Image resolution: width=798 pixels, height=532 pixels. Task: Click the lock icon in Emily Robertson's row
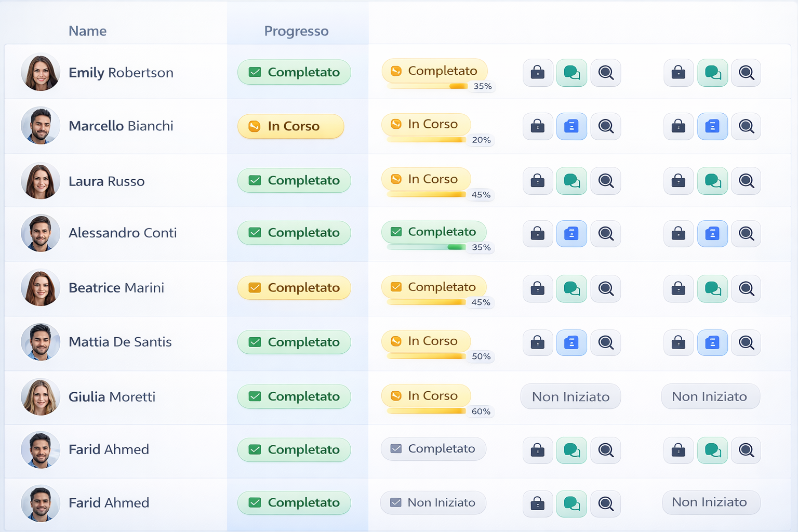[x=538, y=73]
